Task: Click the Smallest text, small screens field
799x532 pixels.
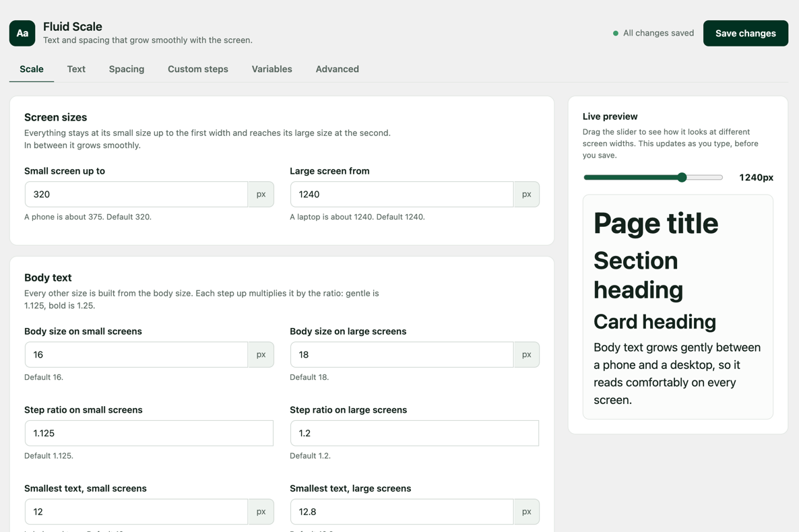Action: (x=137, y=512)
